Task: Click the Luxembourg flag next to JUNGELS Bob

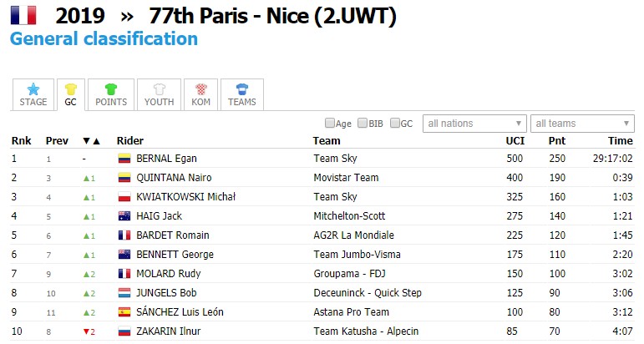Action: tap(124, 293)
